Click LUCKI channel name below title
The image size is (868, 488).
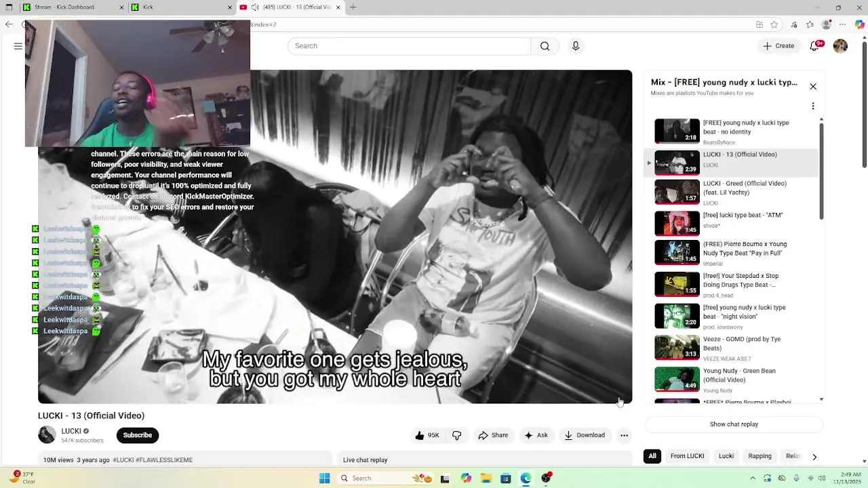coord(71,431)
